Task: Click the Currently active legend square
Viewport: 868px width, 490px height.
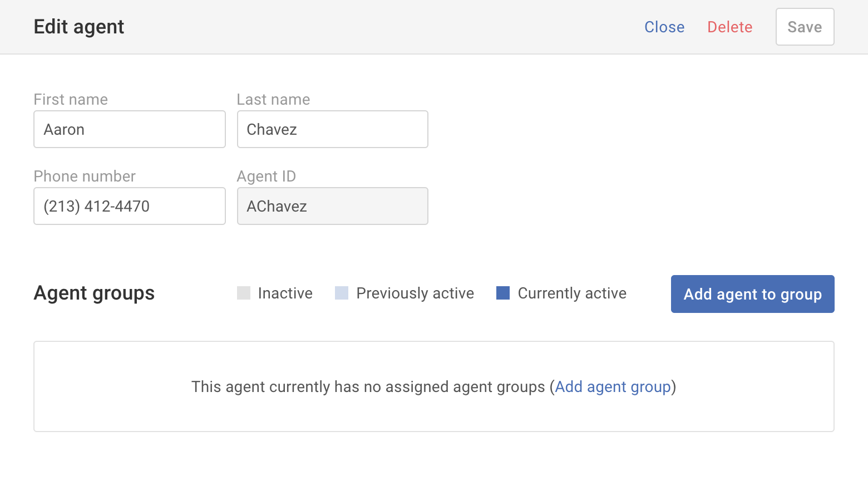Action: 502,293
